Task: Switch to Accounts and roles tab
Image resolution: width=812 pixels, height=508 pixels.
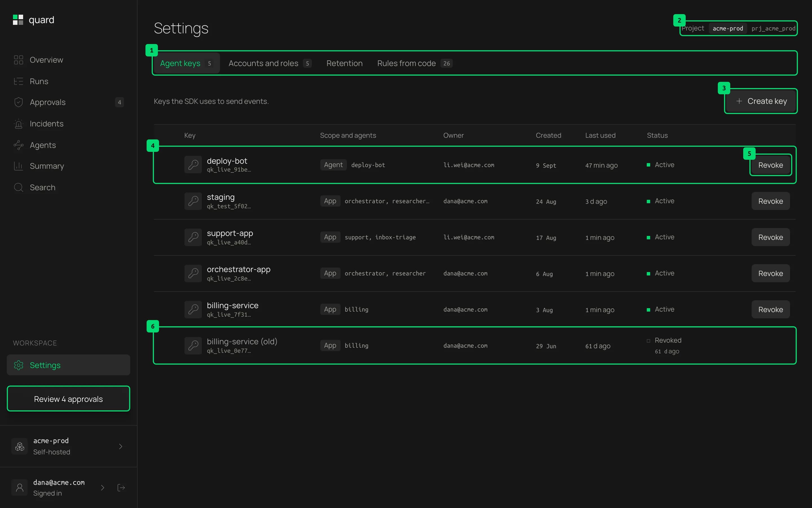Action: pyautogui.click(x=270, y=63)
